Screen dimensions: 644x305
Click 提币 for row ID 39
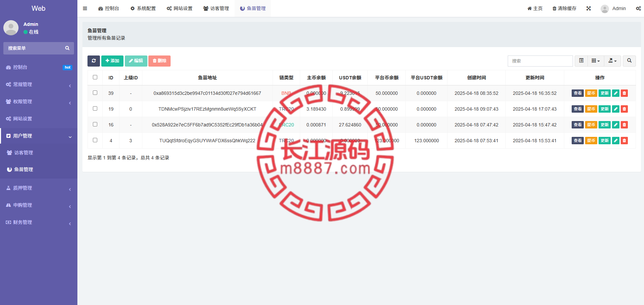(x=591, y=93)
